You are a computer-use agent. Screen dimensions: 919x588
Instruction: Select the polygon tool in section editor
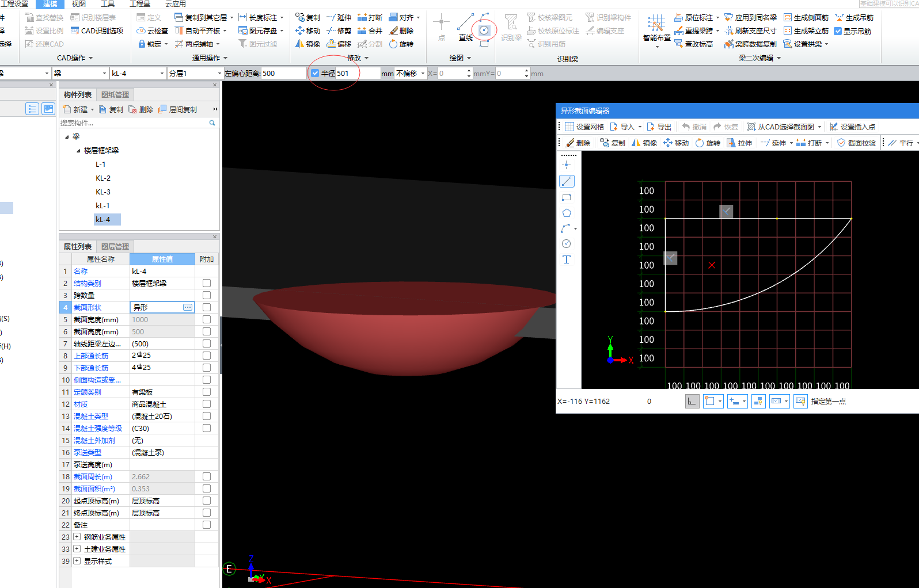[567, 213]
